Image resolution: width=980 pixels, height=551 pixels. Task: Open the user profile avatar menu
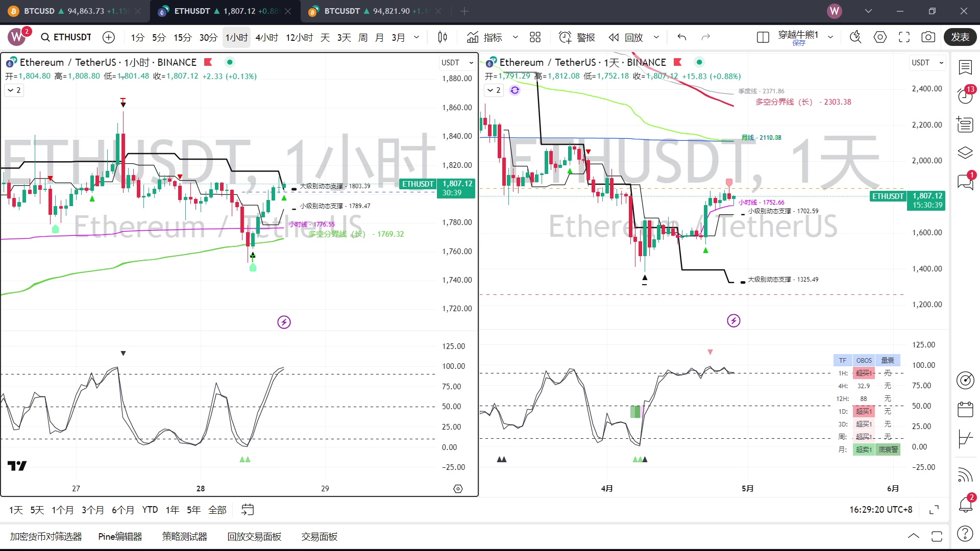[x=834, y=11]
